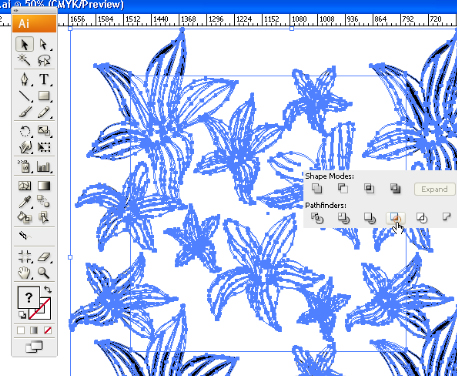Image resolution: width=457 pixels, height=376 pixels.
Task: Reset to default fill and stroke
Action: pos(22,315)
